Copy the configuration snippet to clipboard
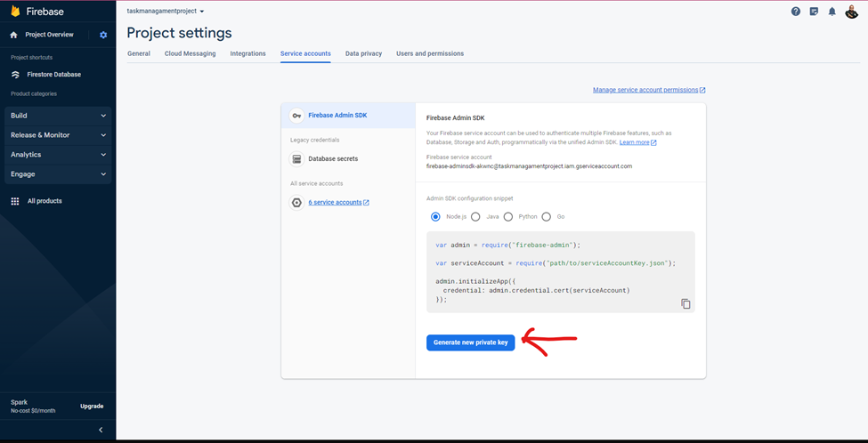 pyautogui.click(x=685, y=303)
